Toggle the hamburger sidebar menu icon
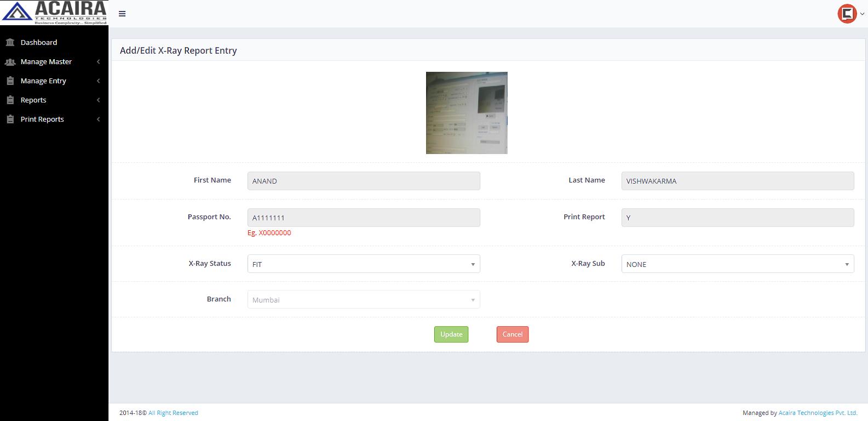Viewport: 868px width, 421px height. 122,14
